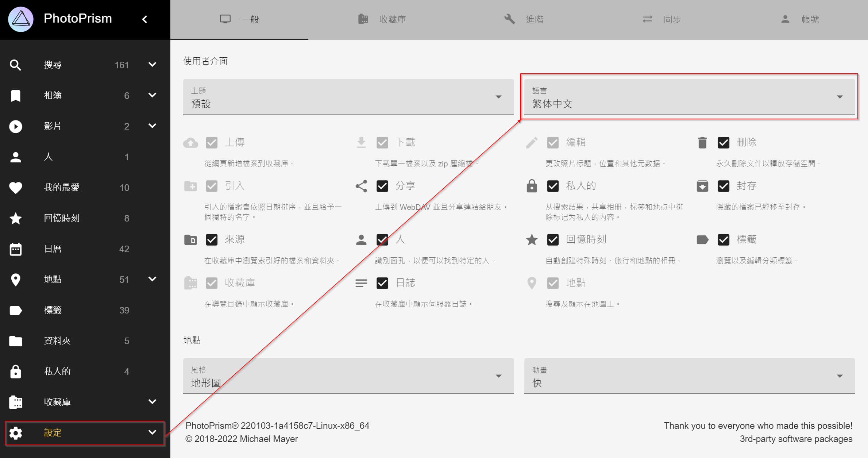Click the library film icon in sidebar

click(x=15, y=402)
